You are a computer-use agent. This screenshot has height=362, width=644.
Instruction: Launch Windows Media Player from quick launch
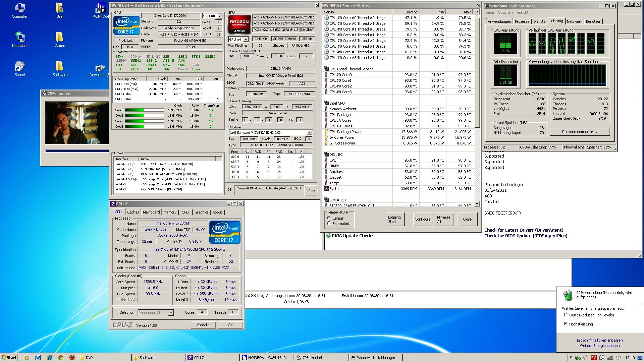(x=26, y=358)
